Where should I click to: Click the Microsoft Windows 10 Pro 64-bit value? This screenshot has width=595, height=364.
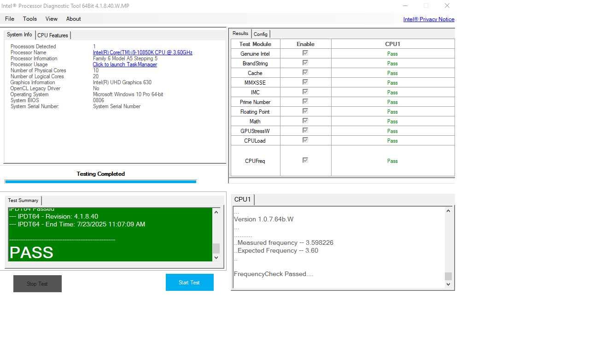pyautogui.click(x=128, y=94)
